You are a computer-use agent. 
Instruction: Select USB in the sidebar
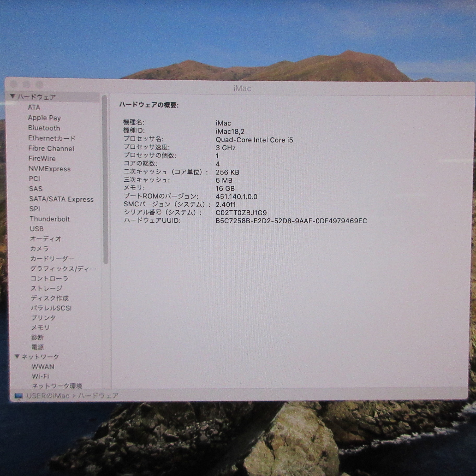tap(37, 229)
